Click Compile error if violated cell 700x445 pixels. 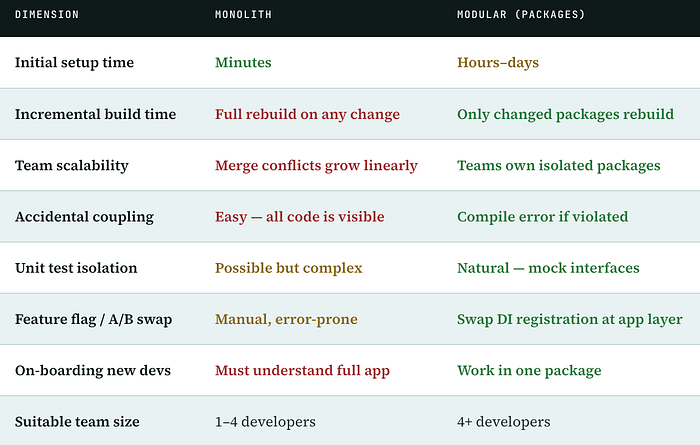(x=542, y=217)
